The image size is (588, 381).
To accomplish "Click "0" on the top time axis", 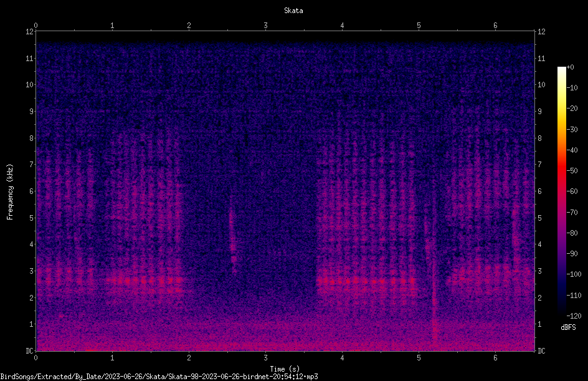I will [x=36, y=26].
